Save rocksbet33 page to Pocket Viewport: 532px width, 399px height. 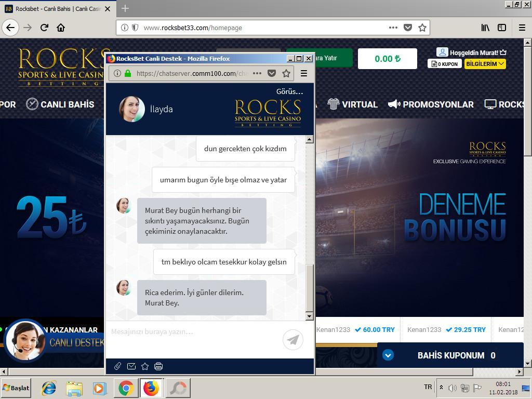click(x=408, y=28)
